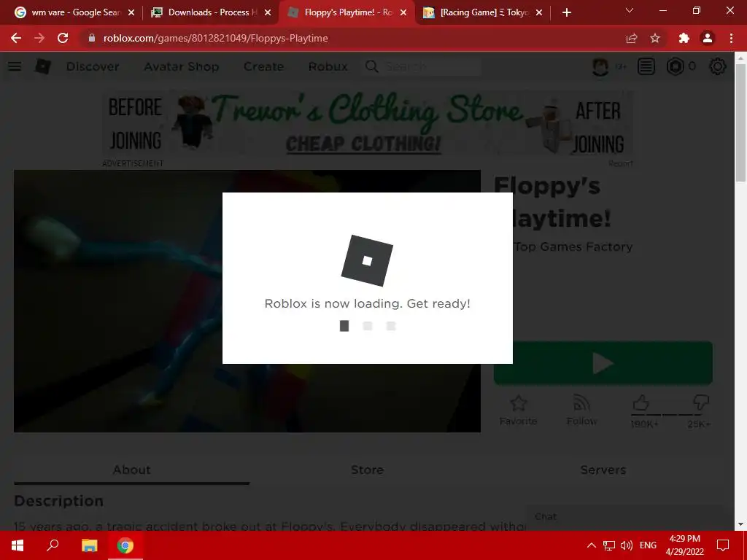Open Roblox hamburger navigation menu
Image resolution: width=747 pixels, height=560 pixels.
15,66
